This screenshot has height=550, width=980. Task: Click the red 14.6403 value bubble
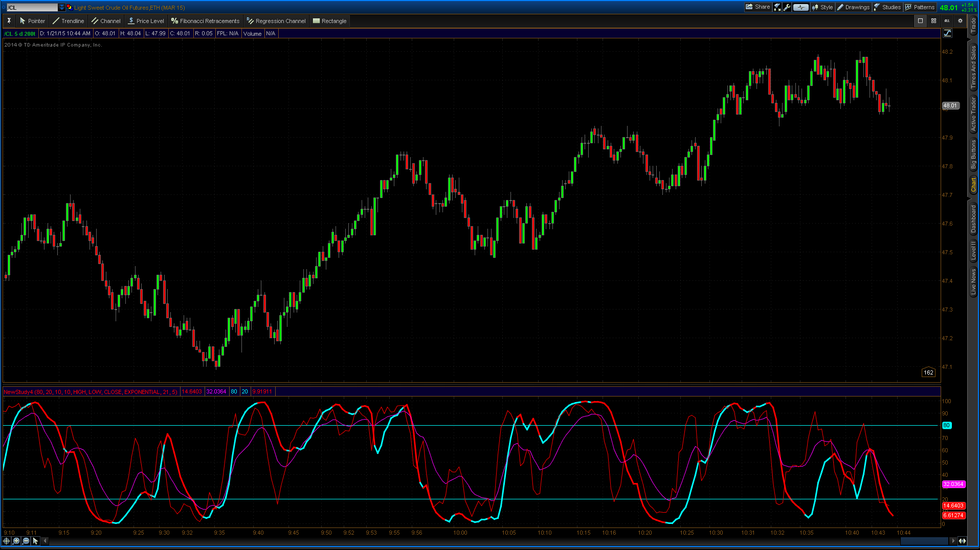(953, 505)
